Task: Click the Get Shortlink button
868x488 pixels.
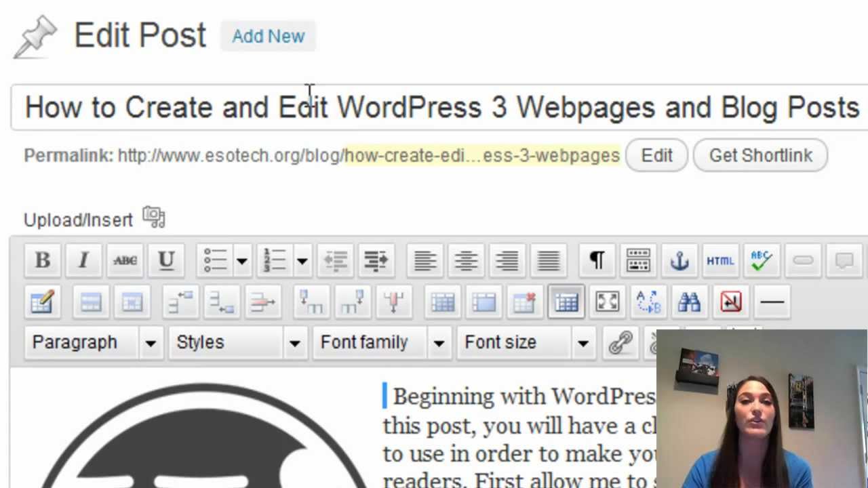Action: 760,155
